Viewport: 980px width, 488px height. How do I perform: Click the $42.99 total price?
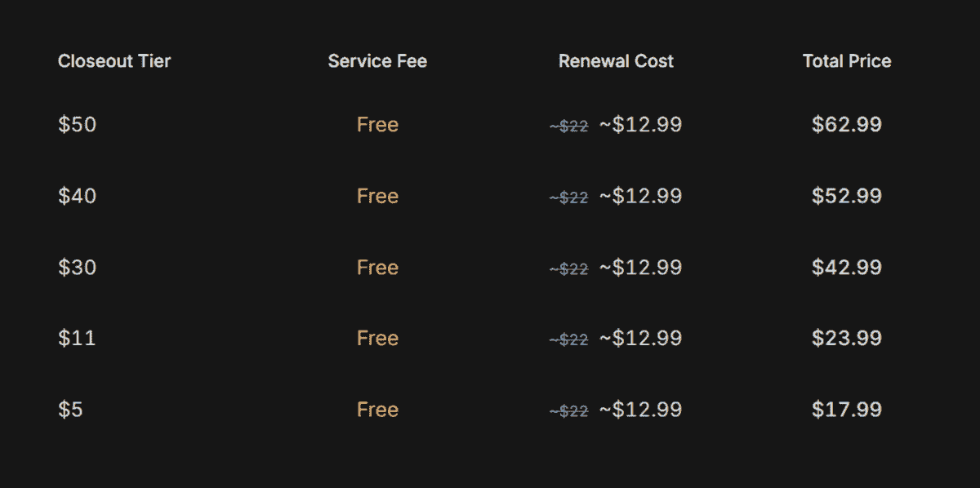pos(847,267)
